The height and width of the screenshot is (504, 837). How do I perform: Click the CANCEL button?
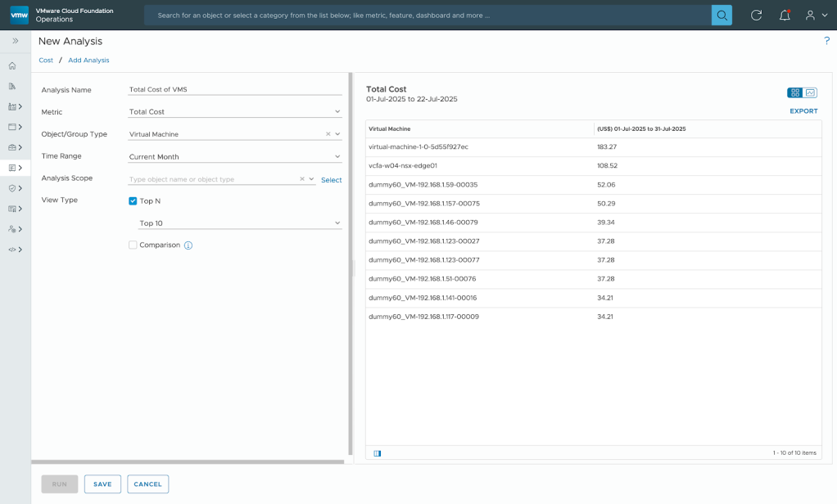coord(148,484)
